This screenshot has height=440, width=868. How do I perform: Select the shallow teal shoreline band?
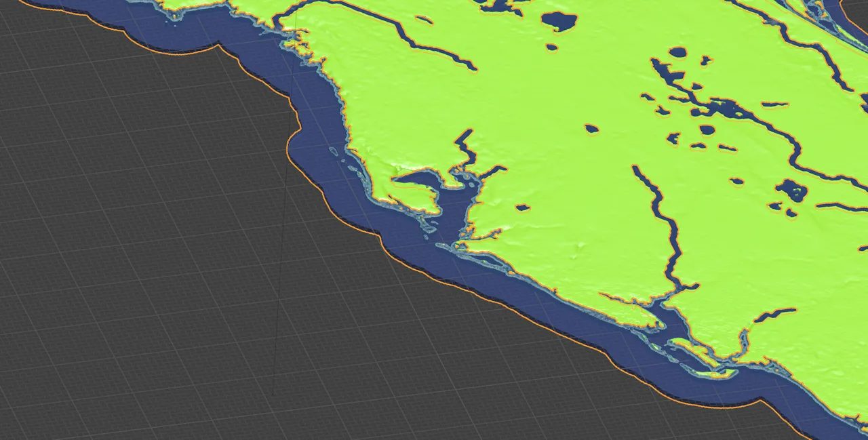tap(353, 102)
